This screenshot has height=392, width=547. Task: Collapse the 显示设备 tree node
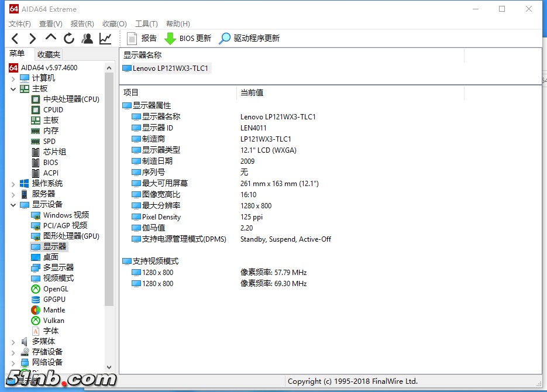(13, 205)
